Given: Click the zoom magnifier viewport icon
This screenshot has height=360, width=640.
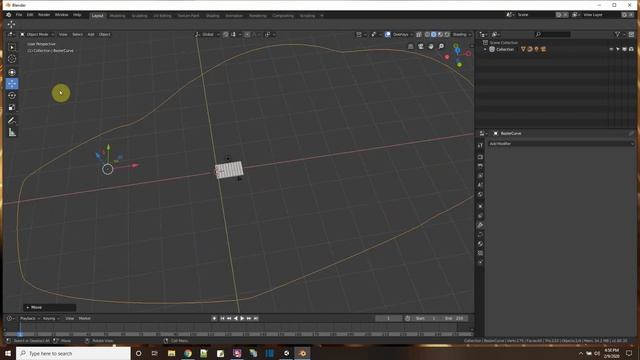Looking at the screenshot, I should [x=441, y=47].
